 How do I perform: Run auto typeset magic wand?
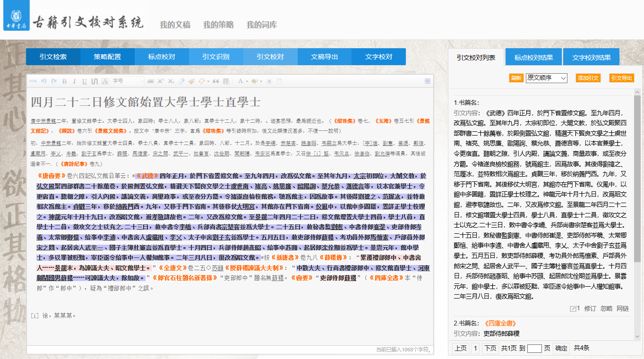[201, 81]
